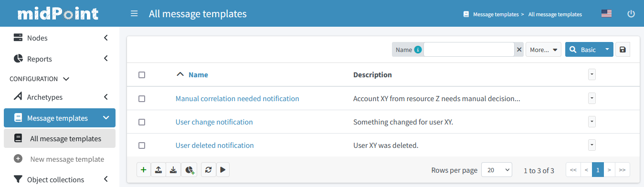Go to previous page button
This screenshot has height=187, width=644.
coord(586,170)
